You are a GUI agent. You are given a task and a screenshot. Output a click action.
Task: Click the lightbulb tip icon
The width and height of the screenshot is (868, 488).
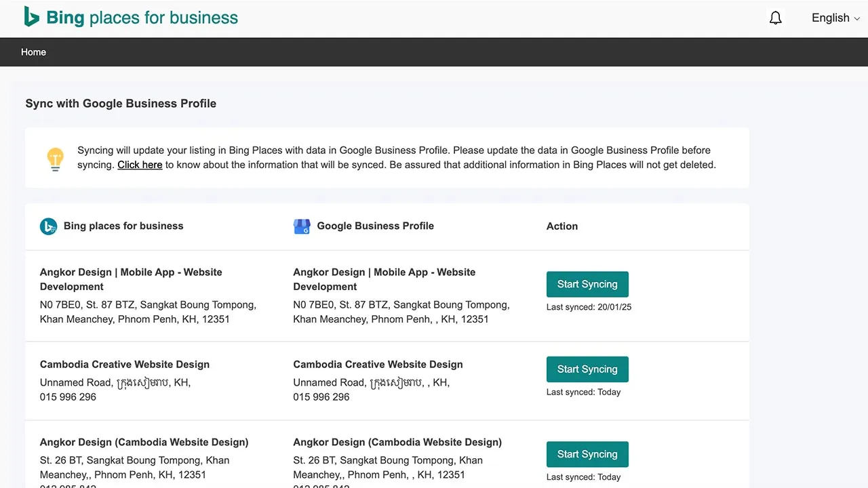[55, 159]
